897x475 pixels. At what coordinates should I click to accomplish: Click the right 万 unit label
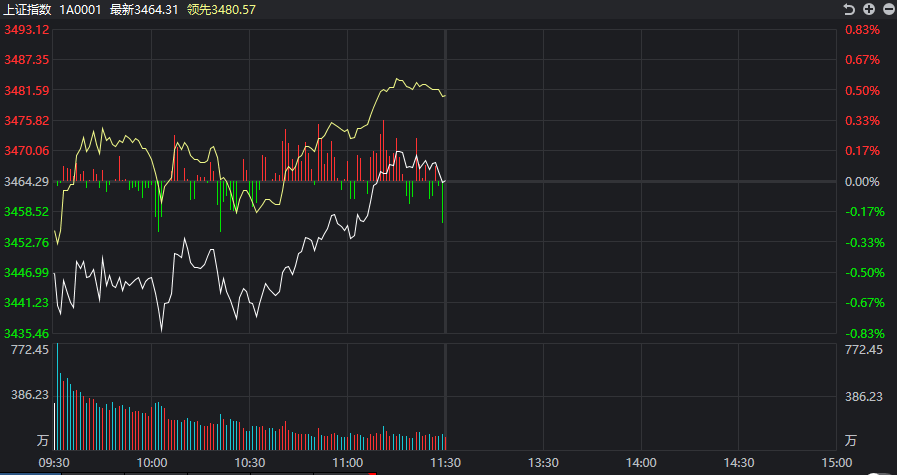click(x=851, y=441)
